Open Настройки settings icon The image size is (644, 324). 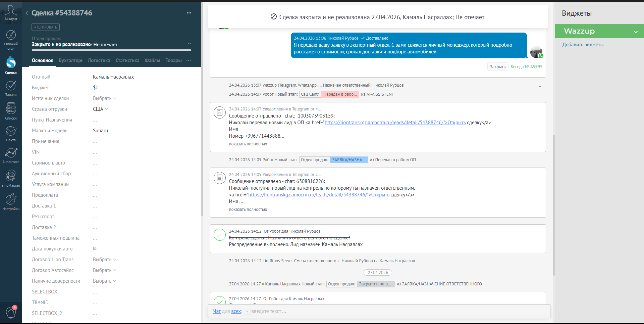coord(11,201)
